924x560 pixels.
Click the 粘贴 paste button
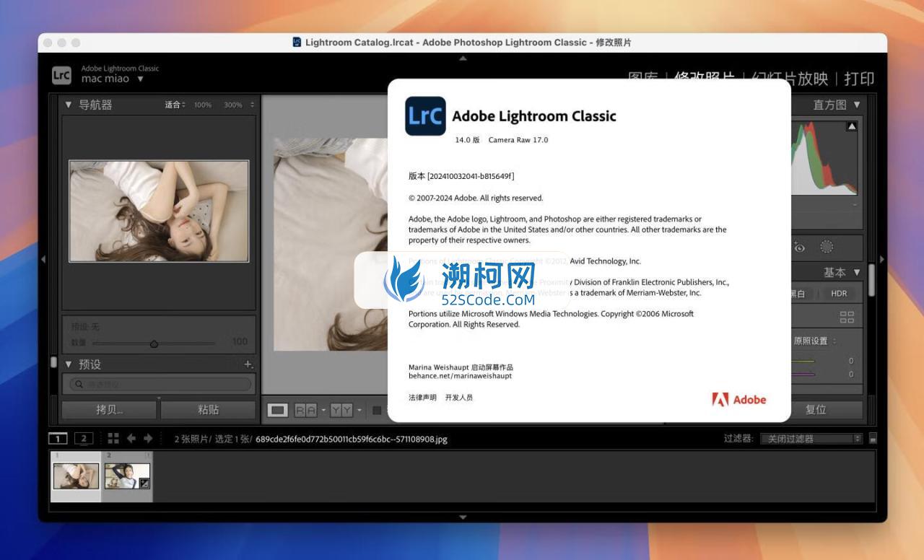[x=208, y=410]
